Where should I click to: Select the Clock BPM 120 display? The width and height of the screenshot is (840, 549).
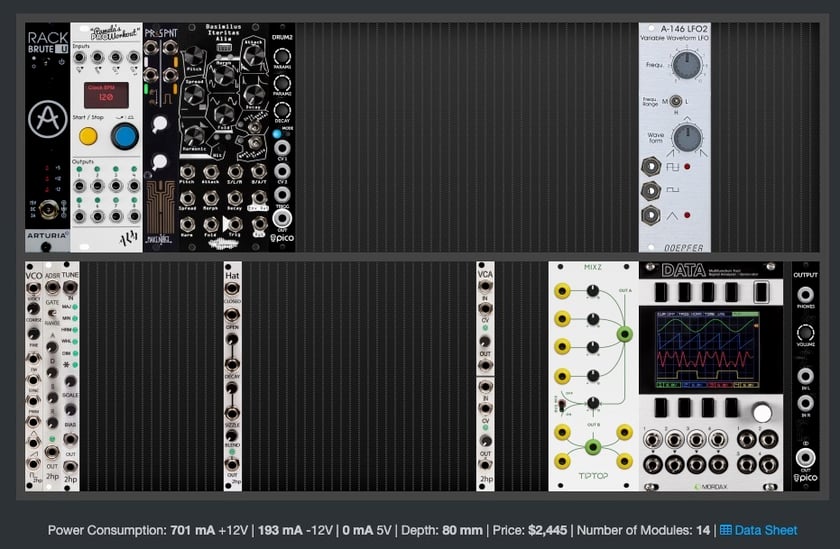(x=106, y=95)
